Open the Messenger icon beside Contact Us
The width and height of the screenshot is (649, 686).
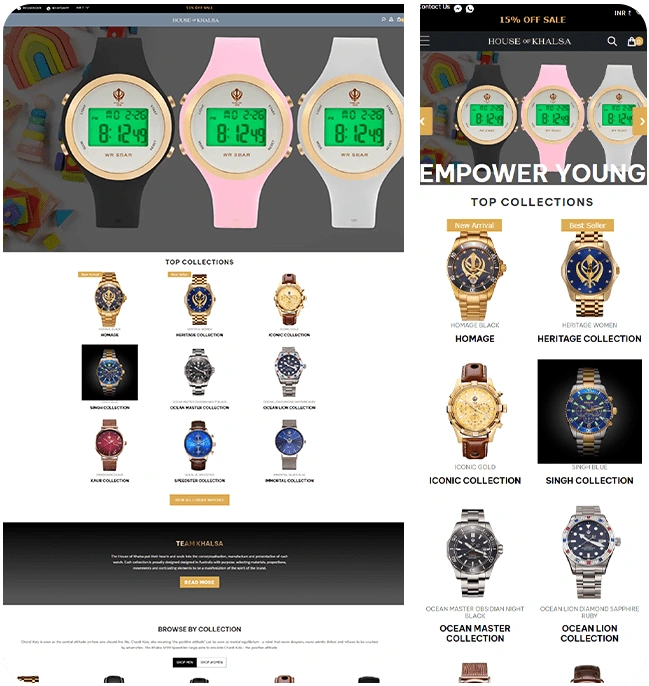(x=458, y=8)
